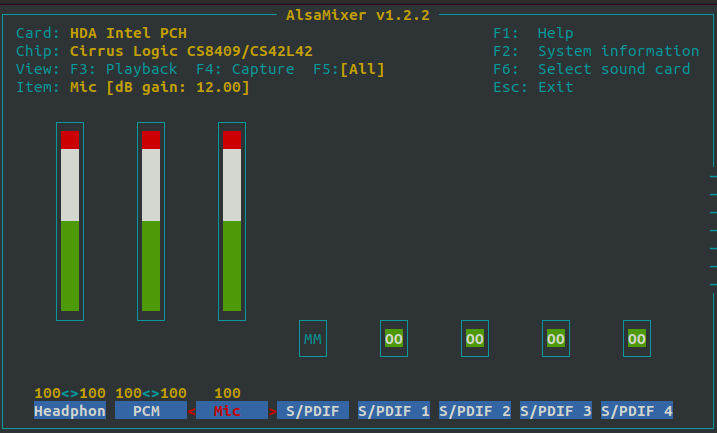Click the Headphone volume bar
The height and width of the screenshot is (433, 717).
70,221
